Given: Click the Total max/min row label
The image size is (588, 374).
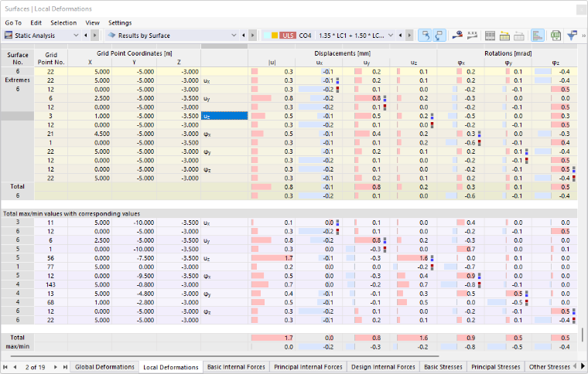Looking at the screenshot, I should 17,342.
